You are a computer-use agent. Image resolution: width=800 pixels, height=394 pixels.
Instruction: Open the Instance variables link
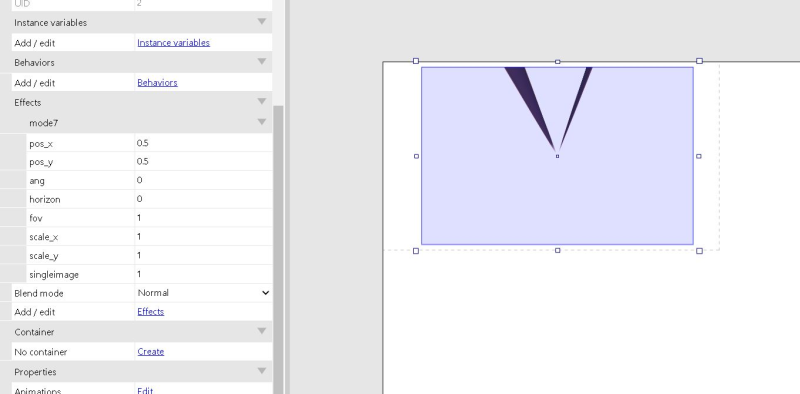[173, 43]
